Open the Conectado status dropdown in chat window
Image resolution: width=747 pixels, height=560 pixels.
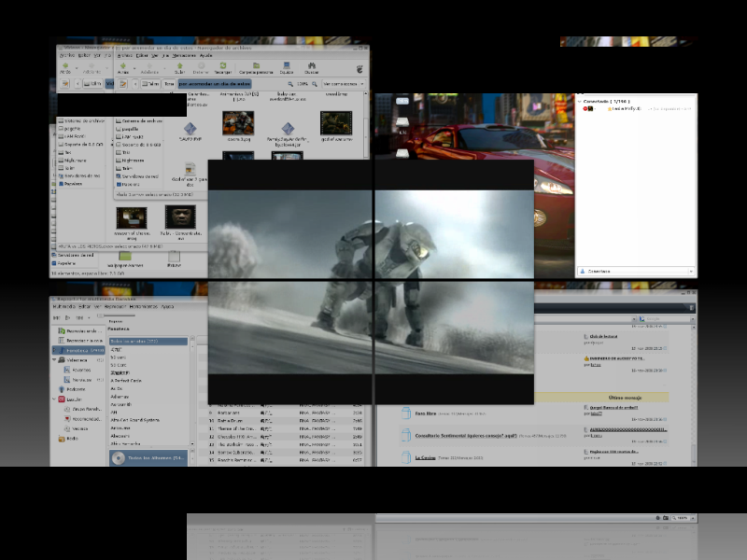(636, 271)
